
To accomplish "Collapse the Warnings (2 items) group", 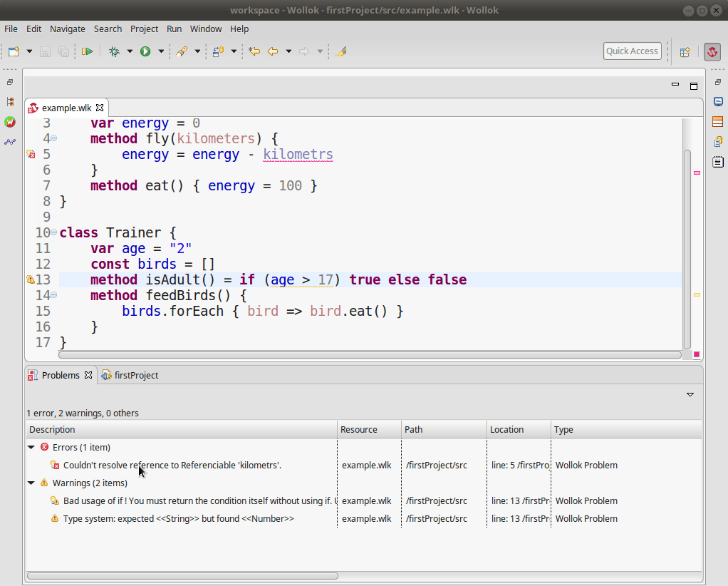I will click(x=31, y=483).
